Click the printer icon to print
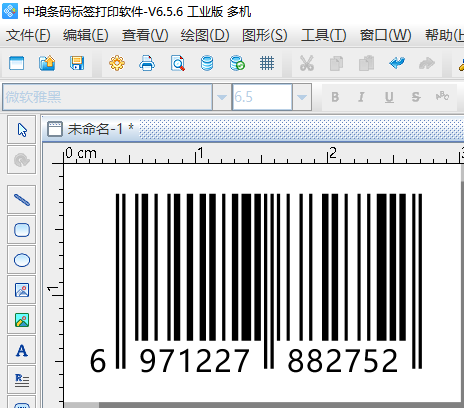Screen dimensions: 464x408 tap(147, 63)
